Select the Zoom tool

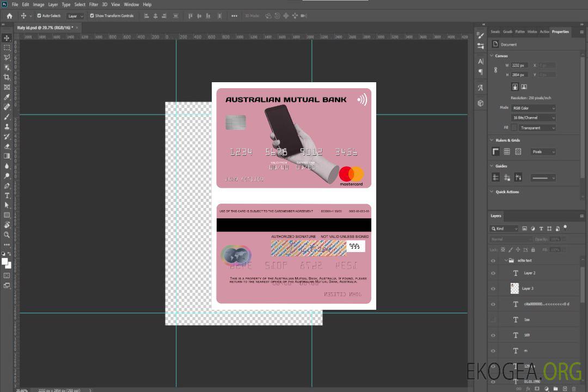[7, 235]
